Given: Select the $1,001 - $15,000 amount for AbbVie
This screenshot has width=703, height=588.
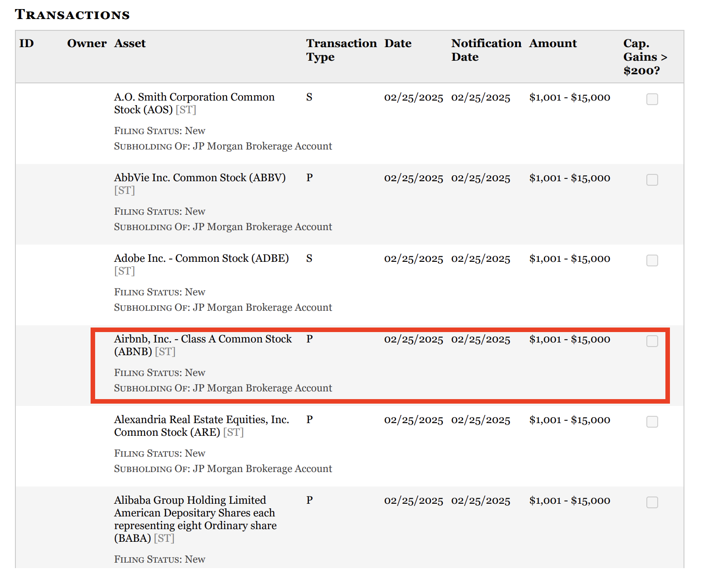Looking at the screenshot, I should coord(570,178).
